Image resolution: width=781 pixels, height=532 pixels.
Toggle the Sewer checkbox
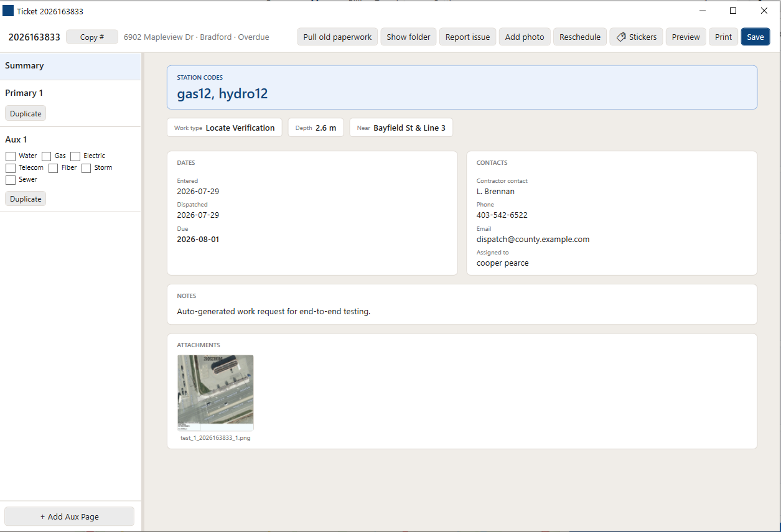click(x=11, y=180)
